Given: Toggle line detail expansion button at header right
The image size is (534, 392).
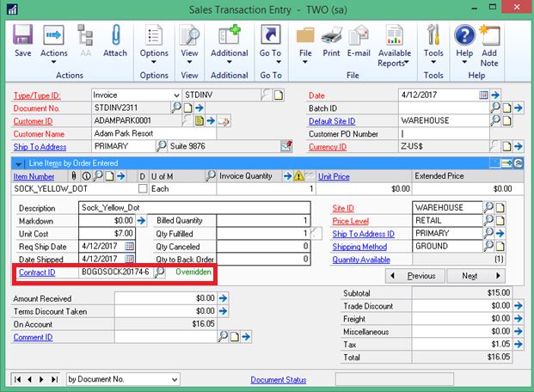Looking at the screenshot, I should point(518,163).
